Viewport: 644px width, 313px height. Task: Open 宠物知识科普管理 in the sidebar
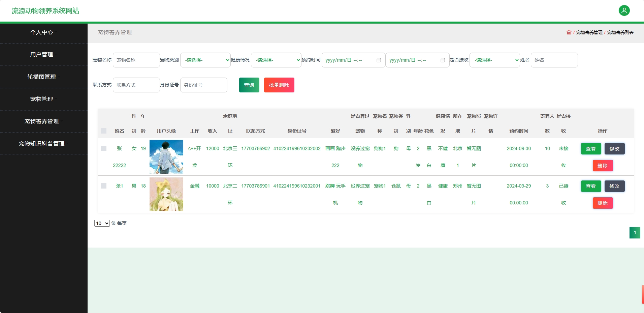click(41, 144)
